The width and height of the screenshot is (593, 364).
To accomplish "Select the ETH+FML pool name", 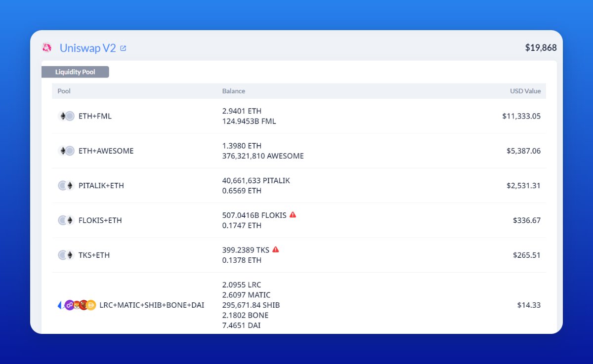I will click(95, 116).
